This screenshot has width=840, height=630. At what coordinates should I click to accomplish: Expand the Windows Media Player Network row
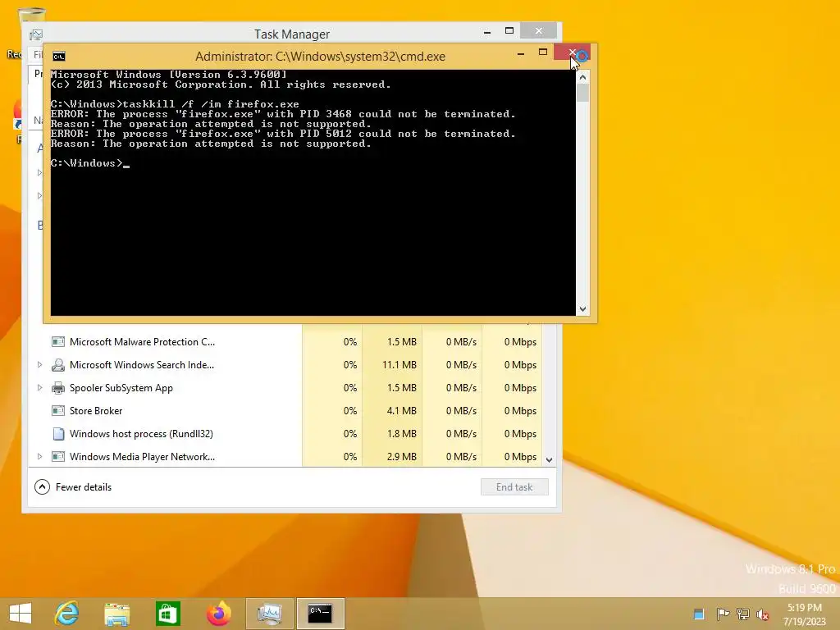[39, 457]
